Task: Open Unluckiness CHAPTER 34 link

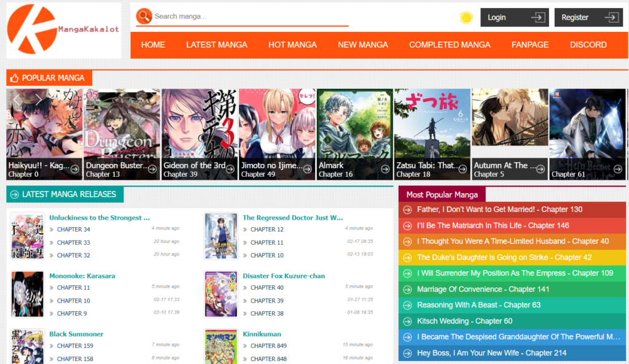Action: click(x=74, y=230)
